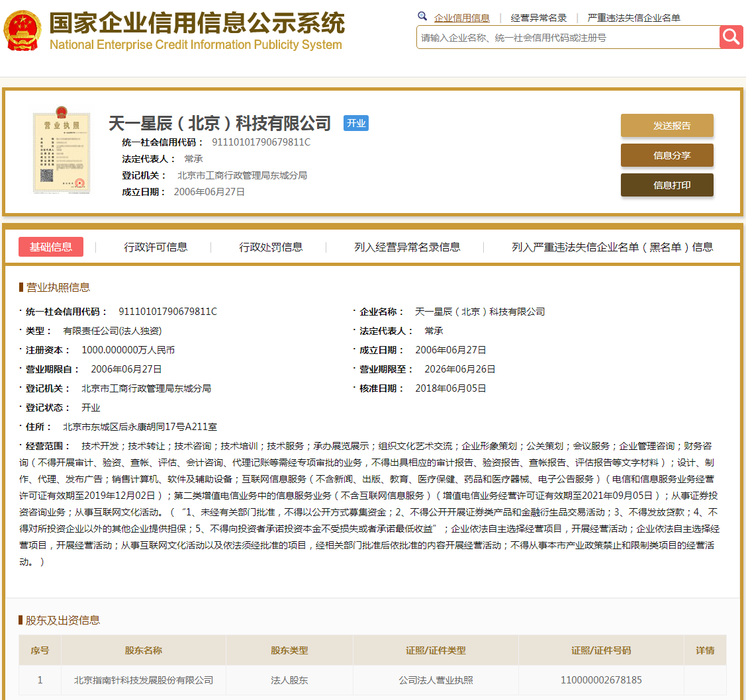
Task: Click the company name search input field
Action: (567, 38)
